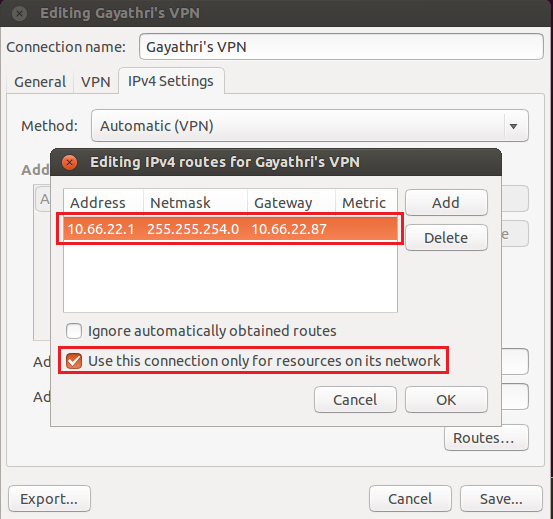Click Cancel in the Editing VPN window
Image resolution: width=553 pixels, height=519 pixels.
(410, 499)
